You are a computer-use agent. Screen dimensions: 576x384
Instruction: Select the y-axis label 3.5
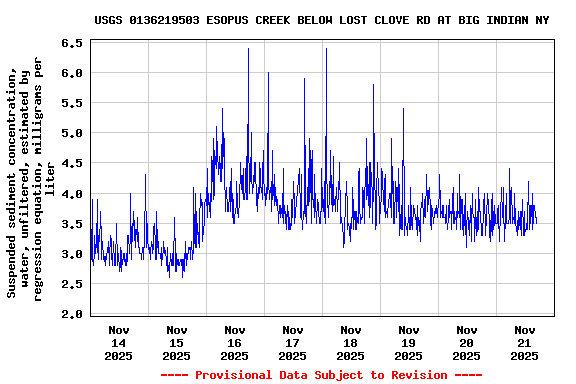click(x=72, y=224)
